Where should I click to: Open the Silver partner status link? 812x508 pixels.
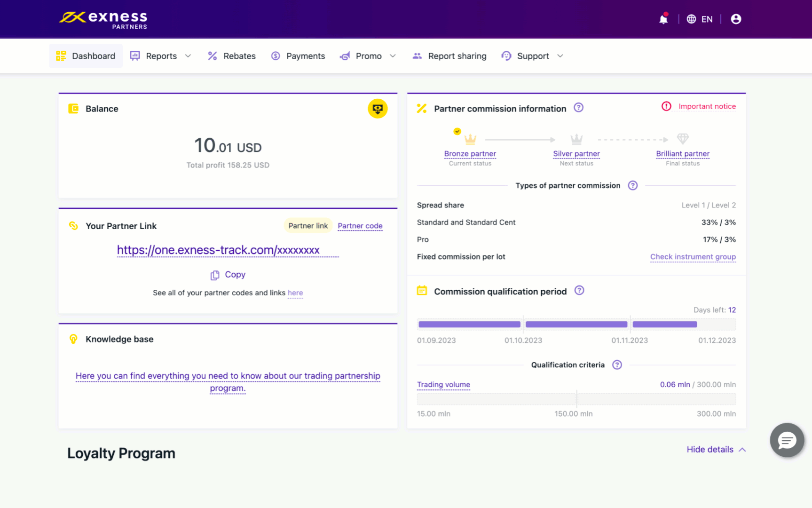pos(576,153)
